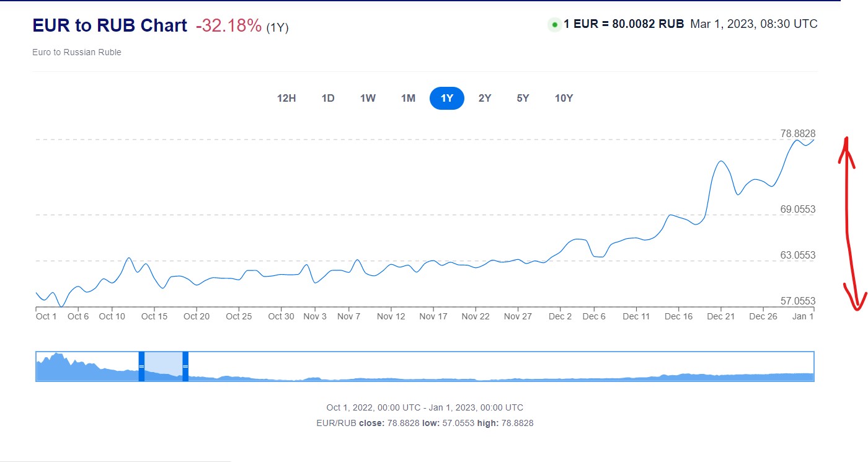Click right unselected area of overview navigator
This screenshot has height=462, width=868.
501,366
